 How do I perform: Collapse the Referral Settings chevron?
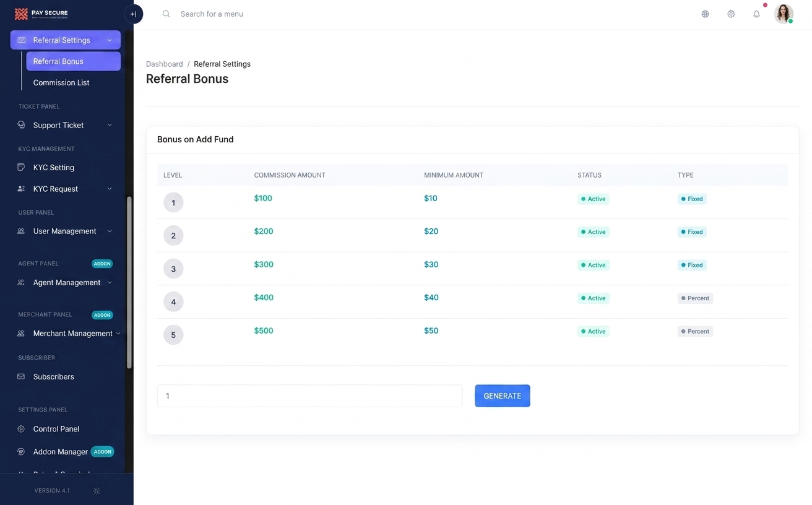[110, 40]
